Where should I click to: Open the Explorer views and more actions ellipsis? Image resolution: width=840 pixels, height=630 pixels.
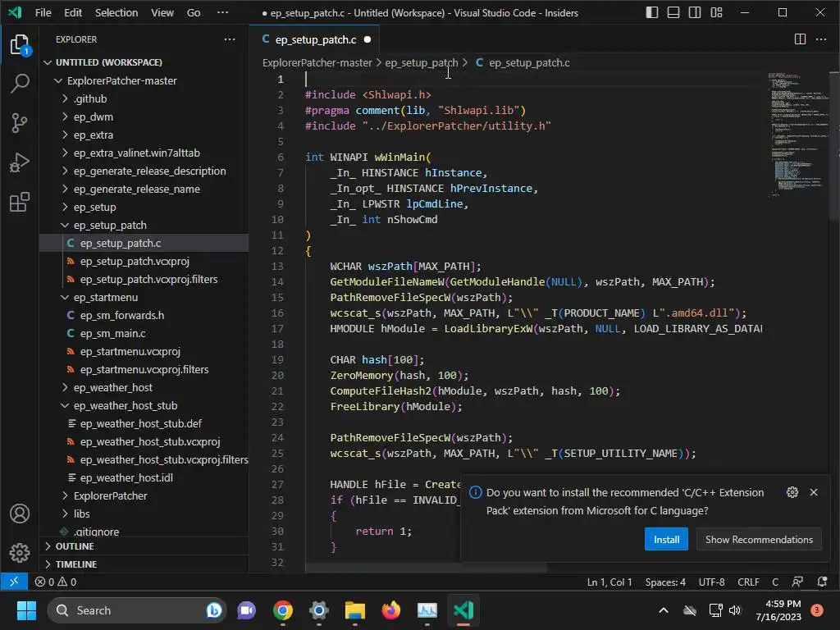[x=230, y=39]
